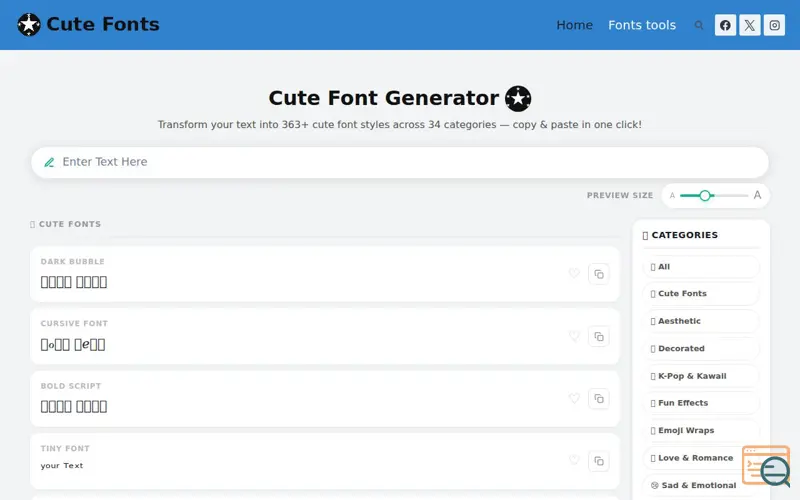Image resolution: width=800 pixels, height=500 pixels.
Task: Adjust the preview size slider handle
Action: [705, 195]
